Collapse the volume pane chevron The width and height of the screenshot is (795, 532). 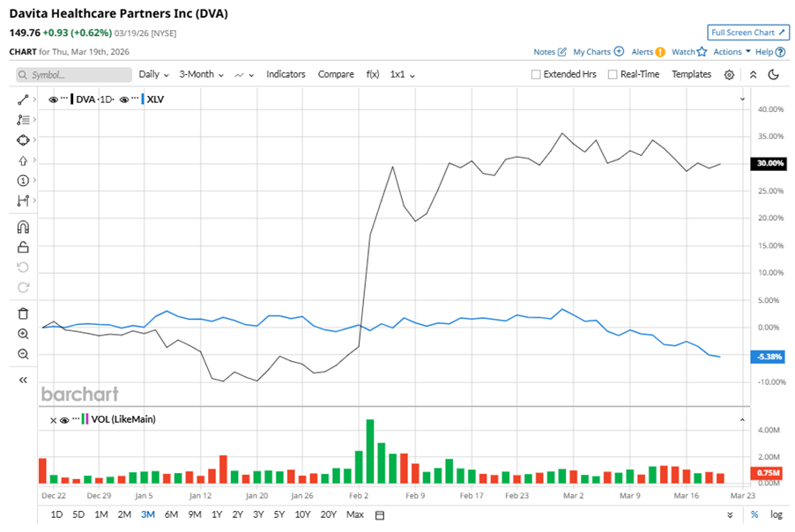742,420
